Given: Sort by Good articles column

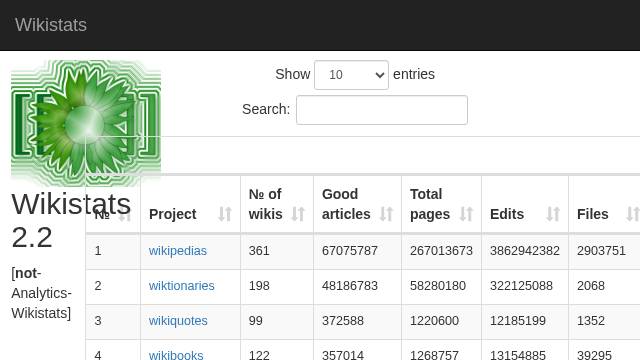Looking at the screenshot, I should click(358, 204).
